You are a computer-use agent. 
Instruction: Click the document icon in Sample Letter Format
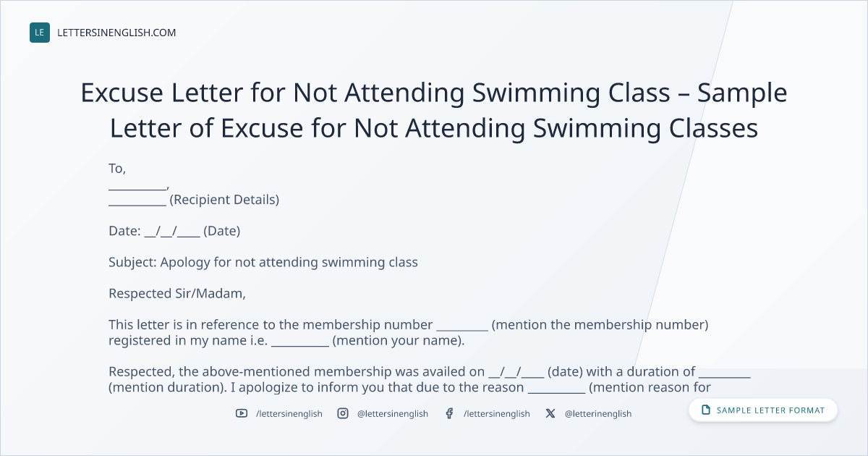point(706,410)
